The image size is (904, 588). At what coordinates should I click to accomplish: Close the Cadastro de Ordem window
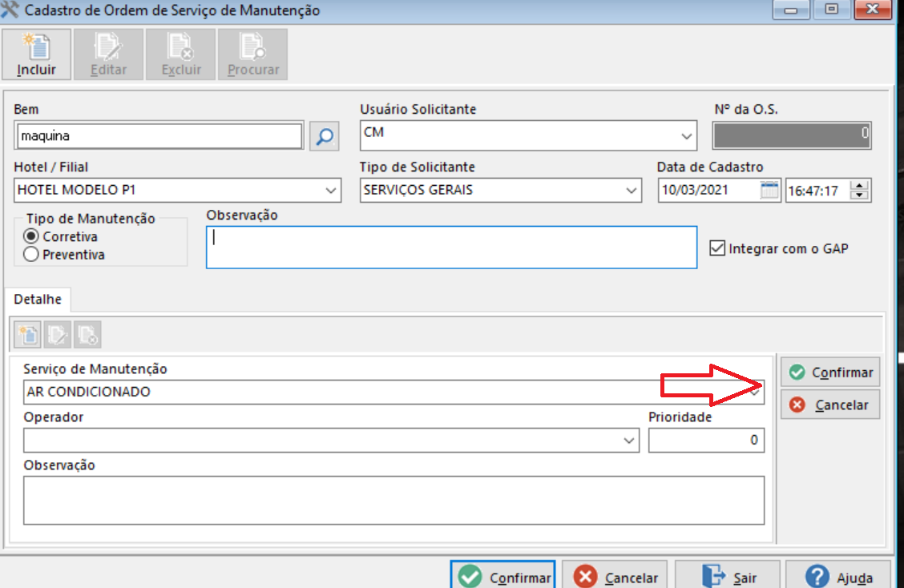[872, 10]
